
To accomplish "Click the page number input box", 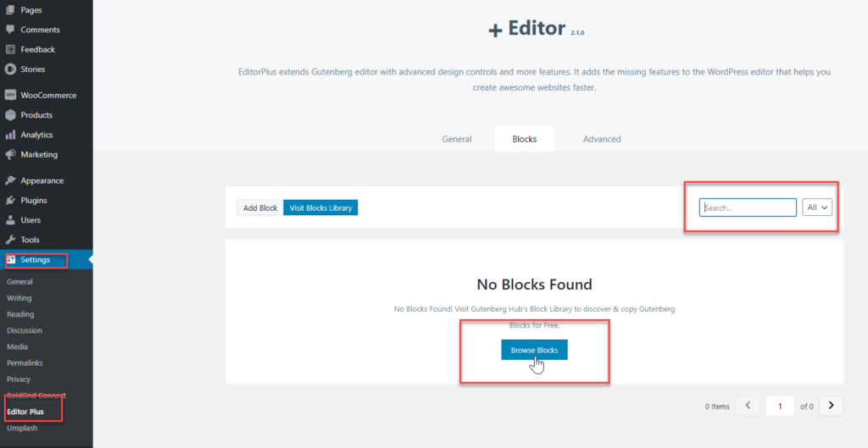I will click(x=780, y=406).
